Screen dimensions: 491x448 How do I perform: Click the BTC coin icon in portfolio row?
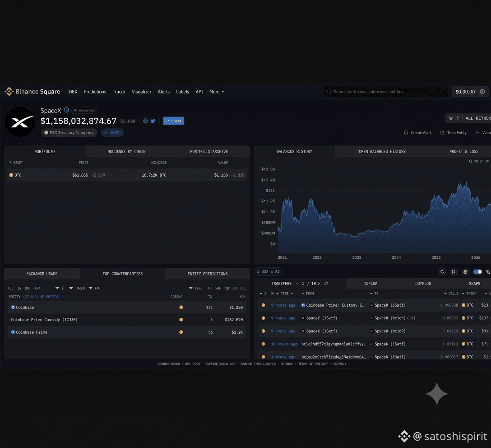pyautogui.click(x=11, y=175)
